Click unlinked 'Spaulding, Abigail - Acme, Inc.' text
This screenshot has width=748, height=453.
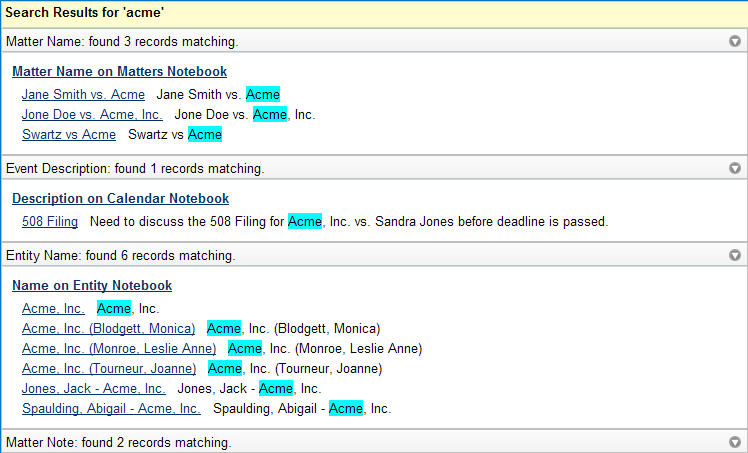pos(302,409)
